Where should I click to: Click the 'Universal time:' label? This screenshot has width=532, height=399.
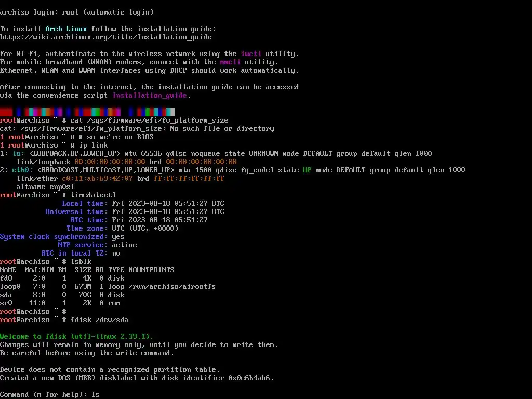tap(76, 212)
